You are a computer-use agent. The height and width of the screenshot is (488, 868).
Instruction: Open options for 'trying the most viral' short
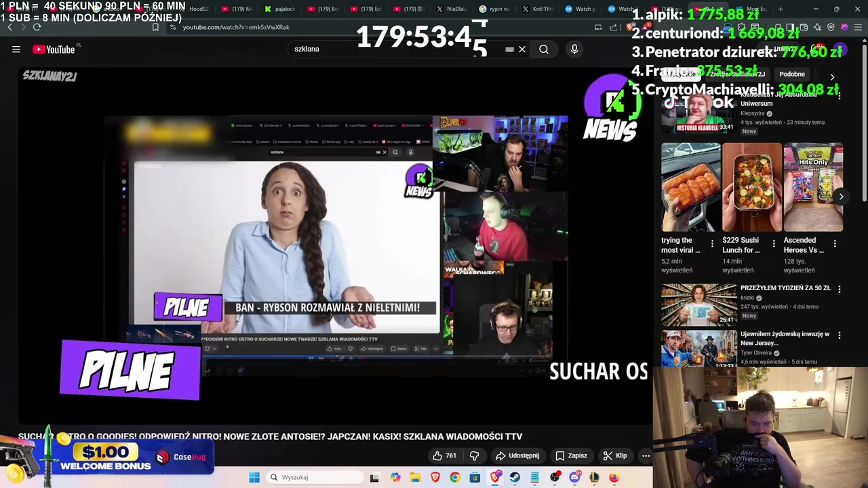click(712, 244)
